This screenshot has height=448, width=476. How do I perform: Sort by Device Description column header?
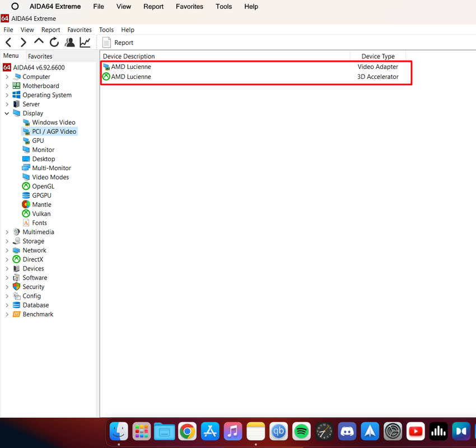point(225,56)
